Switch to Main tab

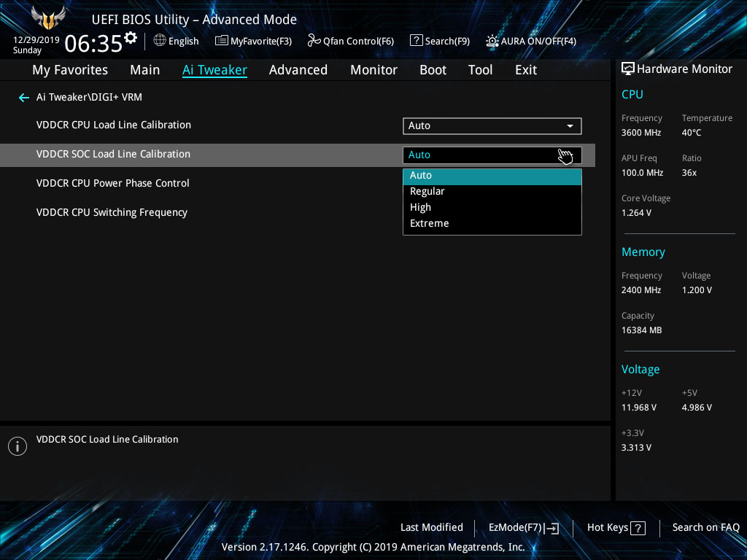[x=145, y=70]
